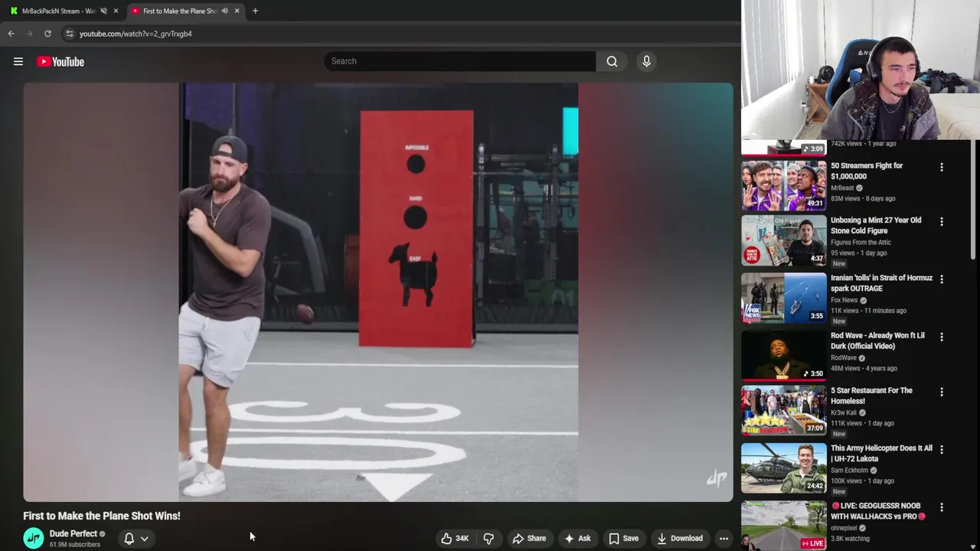Viewport: 980px width, 551px height.
Task: Open Army Helicopter UH-72 Lakota thumbnail
Action: pos(784,468)
